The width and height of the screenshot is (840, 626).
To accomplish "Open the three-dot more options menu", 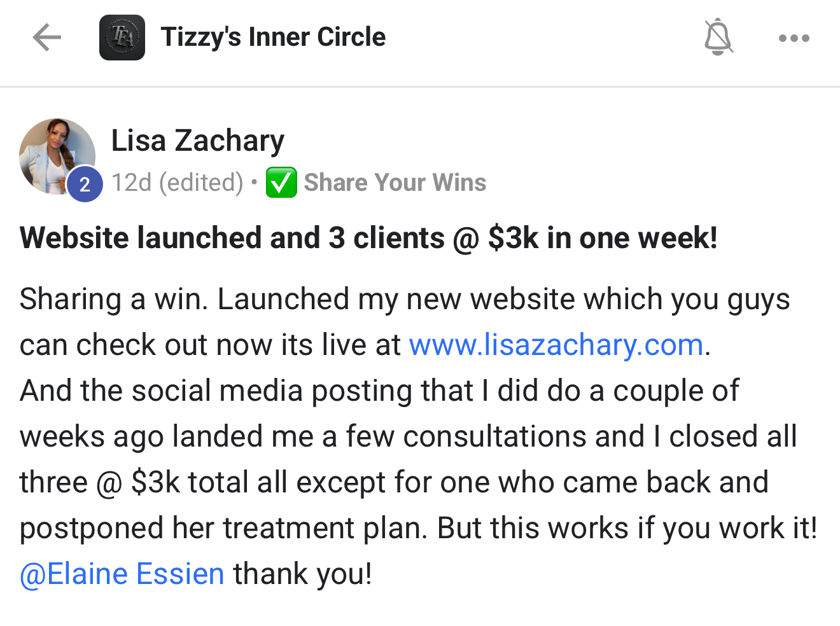I will [x=794, y=38].
